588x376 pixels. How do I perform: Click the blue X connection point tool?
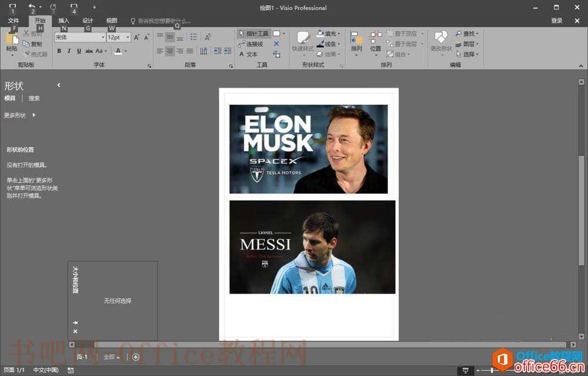tap(276, 44)
